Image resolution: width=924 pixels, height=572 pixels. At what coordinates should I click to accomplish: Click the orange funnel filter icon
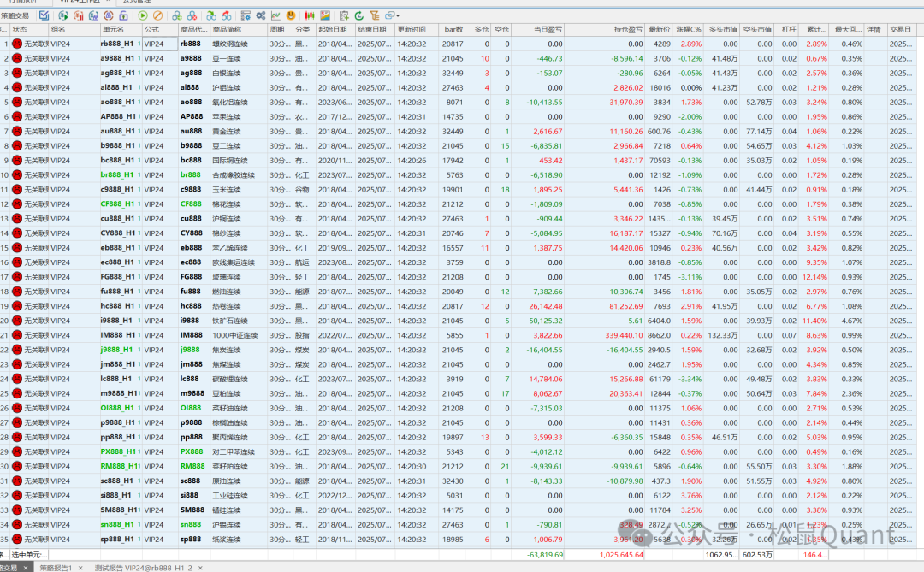[x=374, y=15]
